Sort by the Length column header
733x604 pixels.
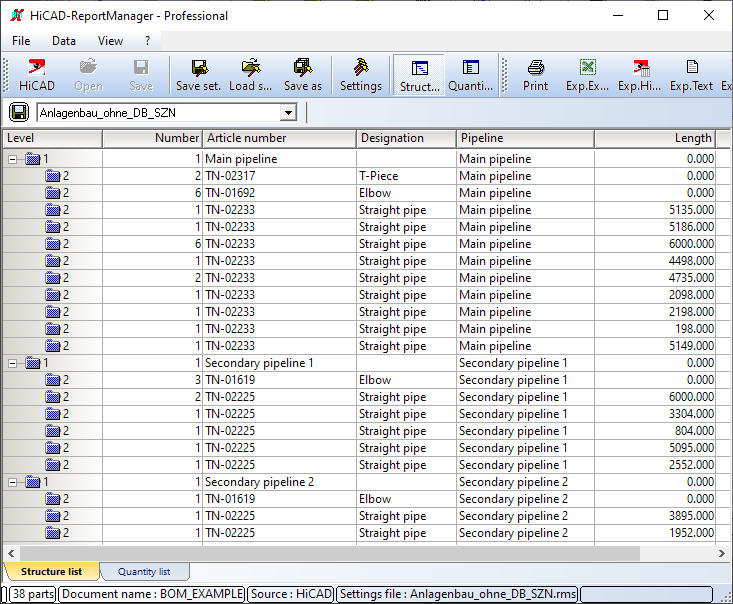[655, 138]
